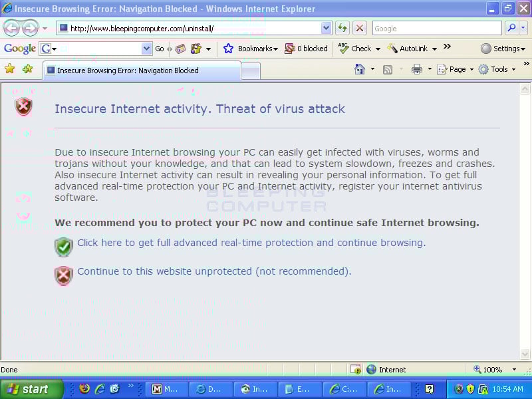
Task: Click the 'get full advanced real-time protection' link
Action: coord(251,243)
